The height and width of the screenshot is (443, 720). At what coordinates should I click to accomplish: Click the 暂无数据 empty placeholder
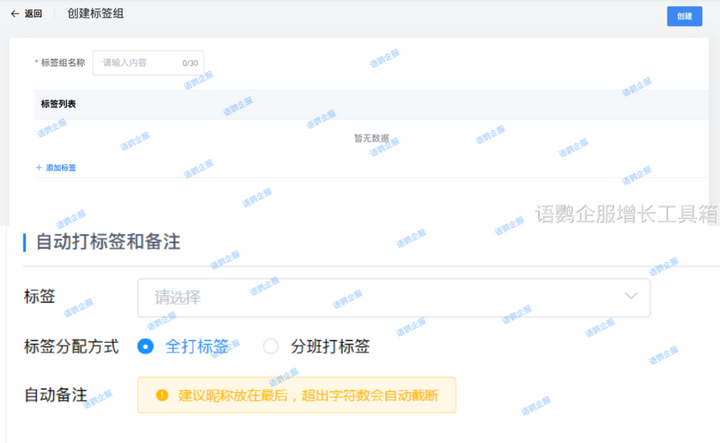pyautogui.click(x=371, y=138)
